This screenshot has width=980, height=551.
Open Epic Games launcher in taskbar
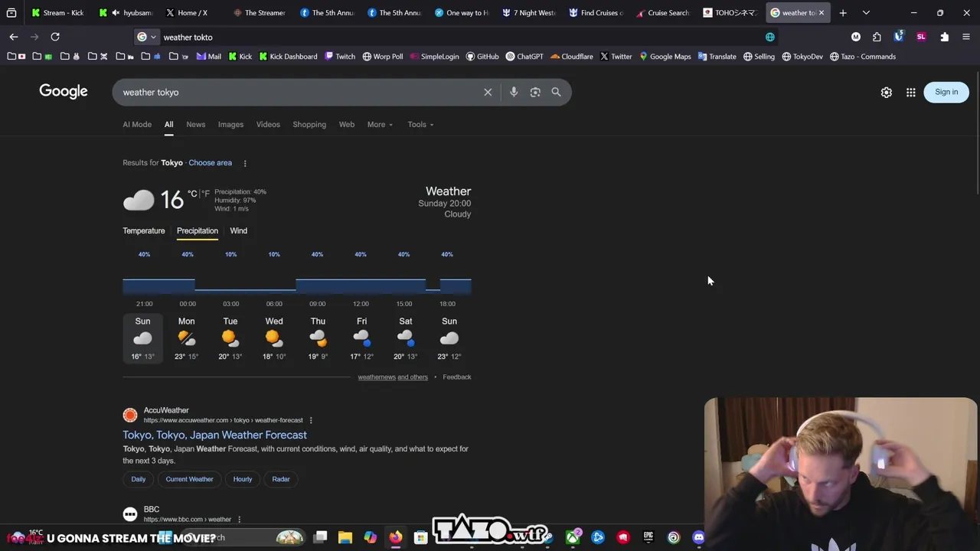[648, 537]
